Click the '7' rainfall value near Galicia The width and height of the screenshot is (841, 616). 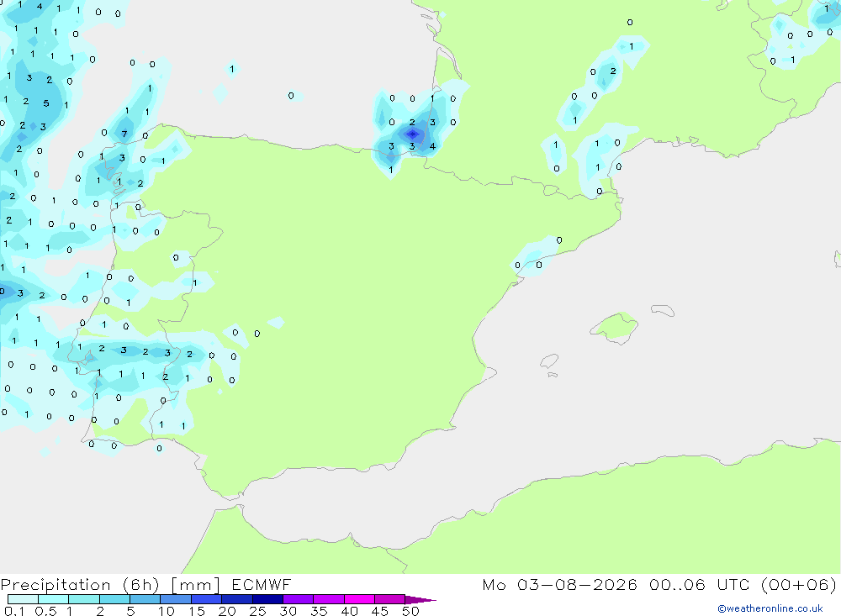[x=124, y=134]
